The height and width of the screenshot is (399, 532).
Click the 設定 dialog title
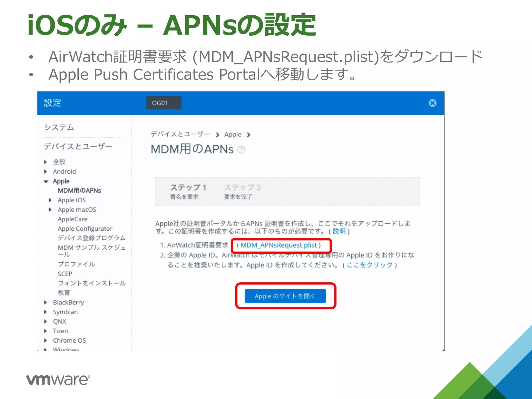(52, 103)
